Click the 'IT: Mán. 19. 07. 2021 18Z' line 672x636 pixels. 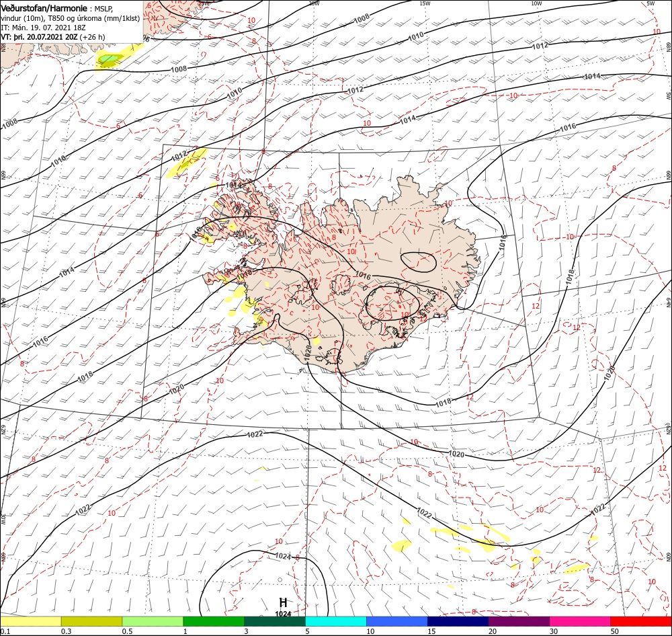pyautogui.click(x=43, y=28)
